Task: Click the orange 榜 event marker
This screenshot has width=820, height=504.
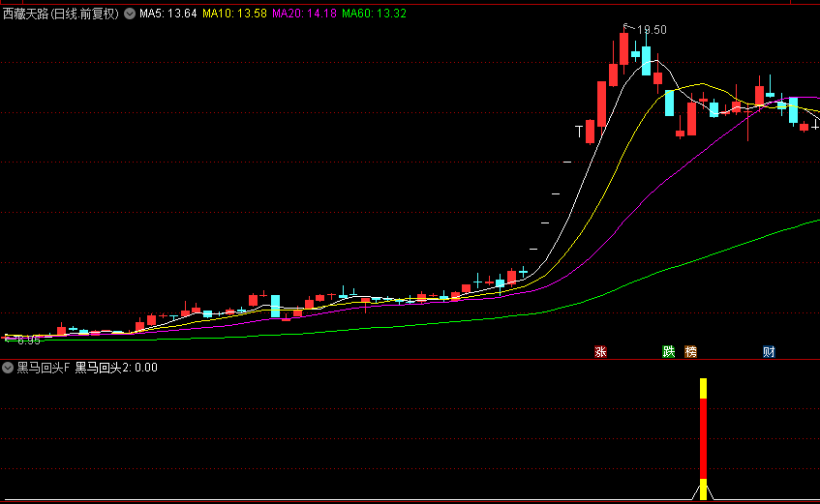Action: pos(690,352)
